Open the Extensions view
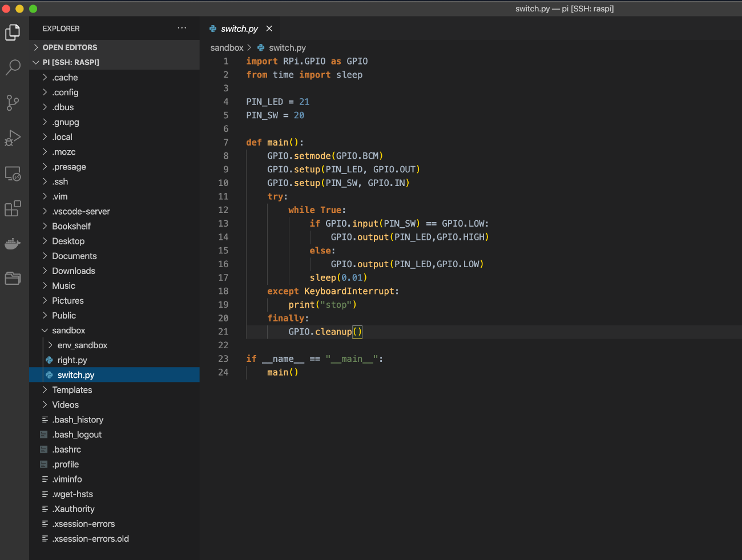This screenshot has height=560, width=742. pos(13,208)
